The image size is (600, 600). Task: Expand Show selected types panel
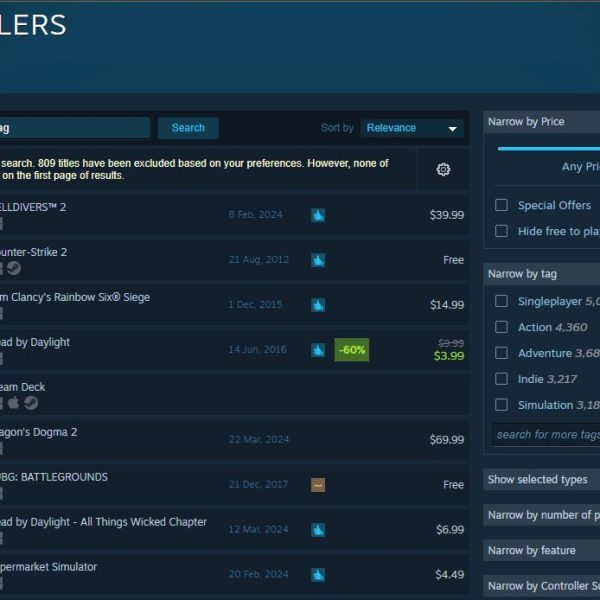(x=541, y=479)
